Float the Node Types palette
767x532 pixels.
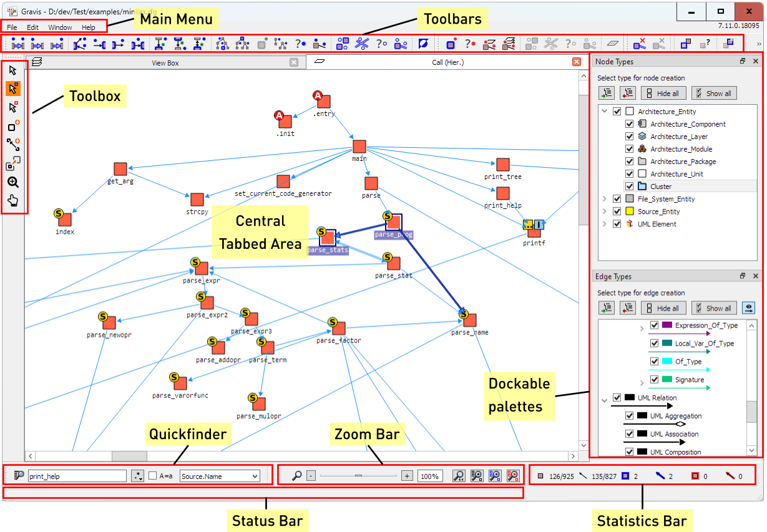[x=743, y=61]
